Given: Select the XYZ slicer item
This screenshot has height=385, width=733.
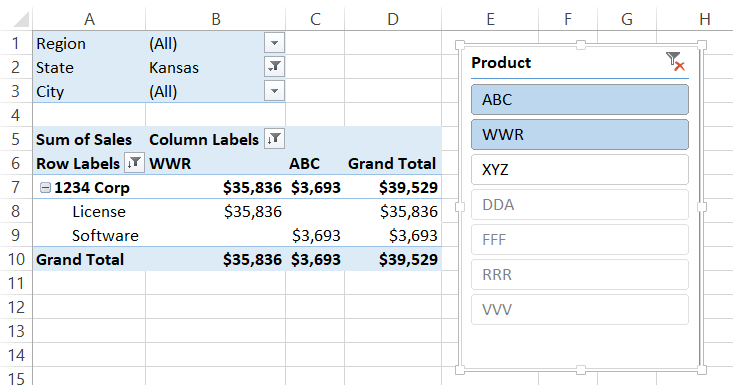Looking at the screenshot, I should (x=580, y=170).
